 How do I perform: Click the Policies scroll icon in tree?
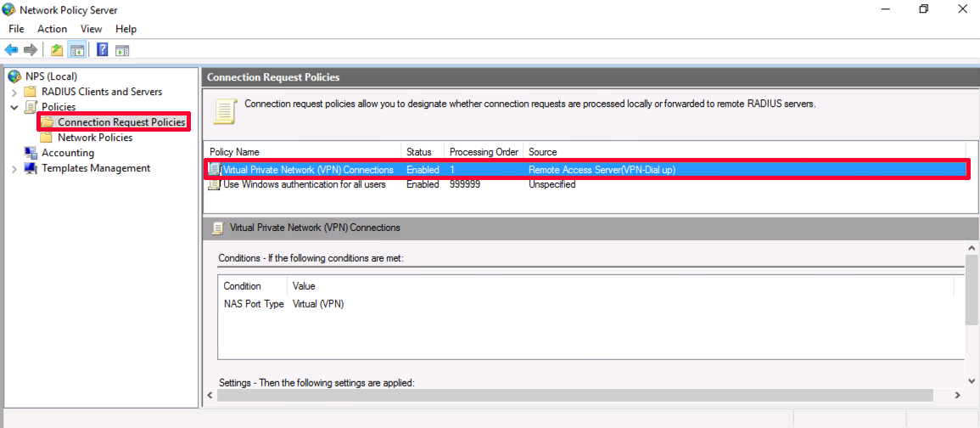(x=30, y=107)
